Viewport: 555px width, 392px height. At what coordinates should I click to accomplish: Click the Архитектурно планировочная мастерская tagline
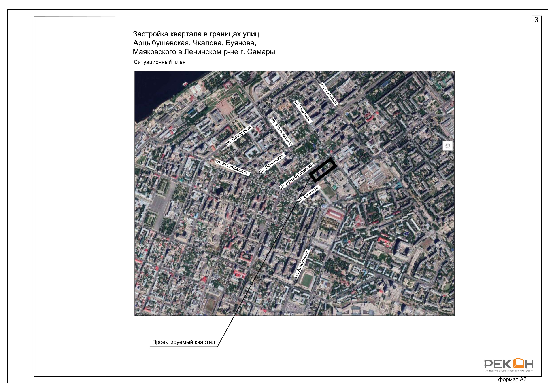pyautogui.click(x=509, y=371)
